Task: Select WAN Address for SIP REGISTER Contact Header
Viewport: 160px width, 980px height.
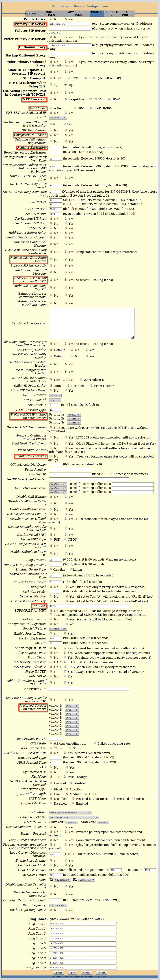Action: [x=81, y=379]
